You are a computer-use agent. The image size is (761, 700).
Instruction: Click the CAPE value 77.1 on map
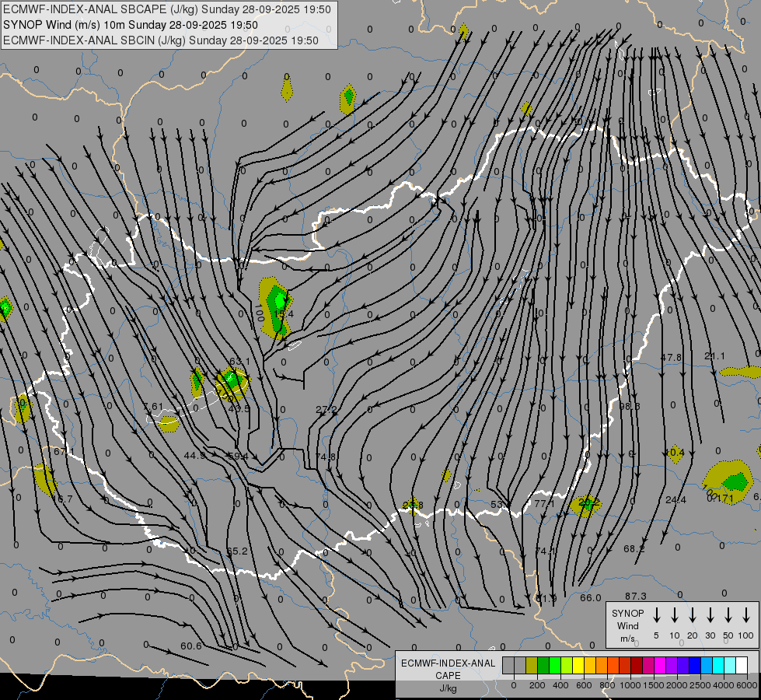click(545, 504)
